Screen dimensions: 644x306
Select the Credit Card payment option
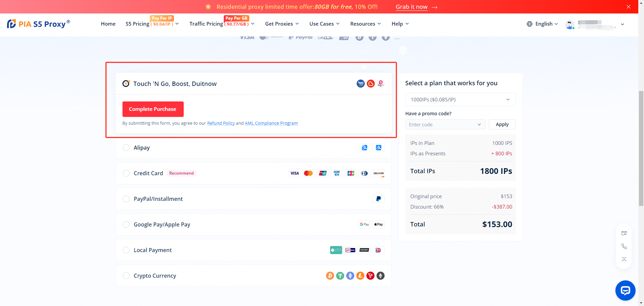(x=126, y=173)
